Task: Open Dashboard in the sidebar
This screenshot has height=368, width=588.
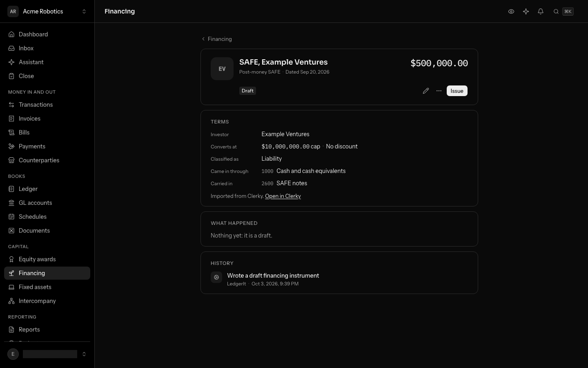Action: tap(47, 34)
